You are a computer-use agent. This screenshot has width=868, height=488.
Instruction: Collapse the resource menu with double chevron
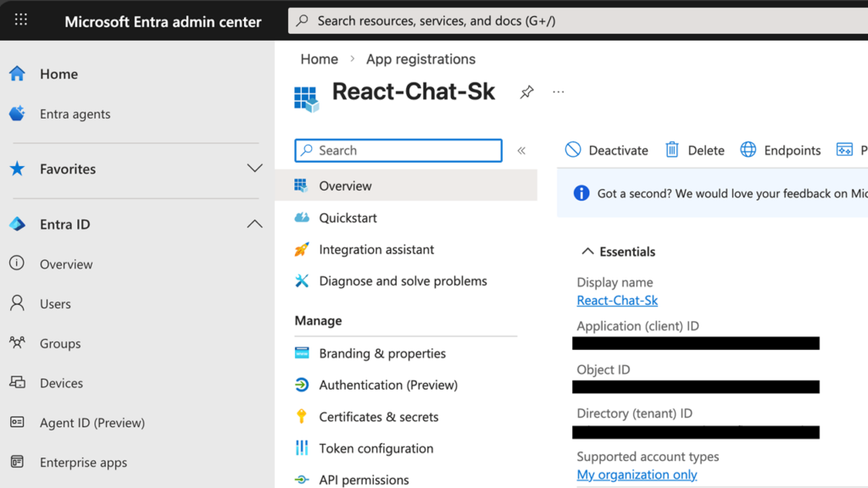(521, 151)
